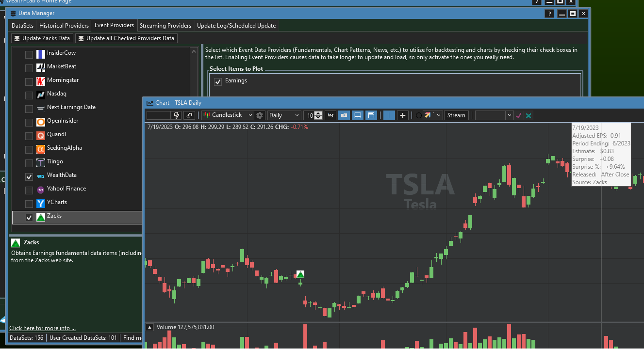The height and width of the screenshot is (349, 644).
Task: Switch to the DataSets tab
Action: point(22,26)
